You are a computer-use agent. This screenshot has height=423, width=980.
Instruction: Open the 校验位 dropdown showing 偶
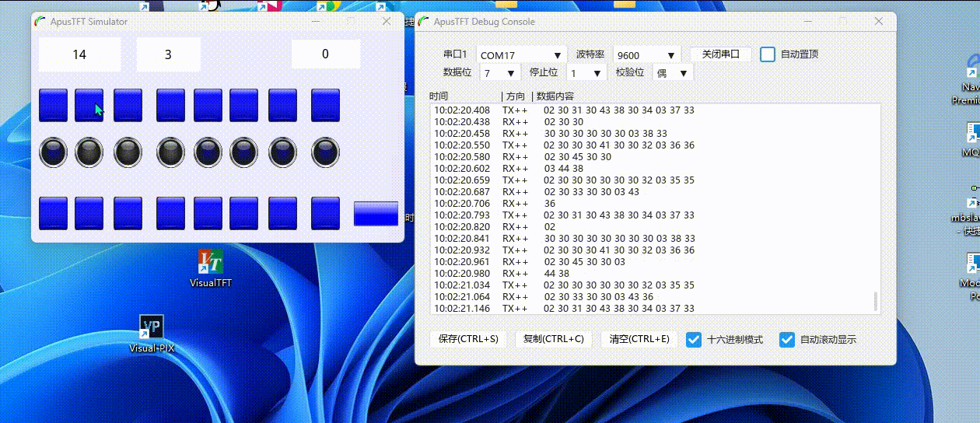click(x=673, y=73)
